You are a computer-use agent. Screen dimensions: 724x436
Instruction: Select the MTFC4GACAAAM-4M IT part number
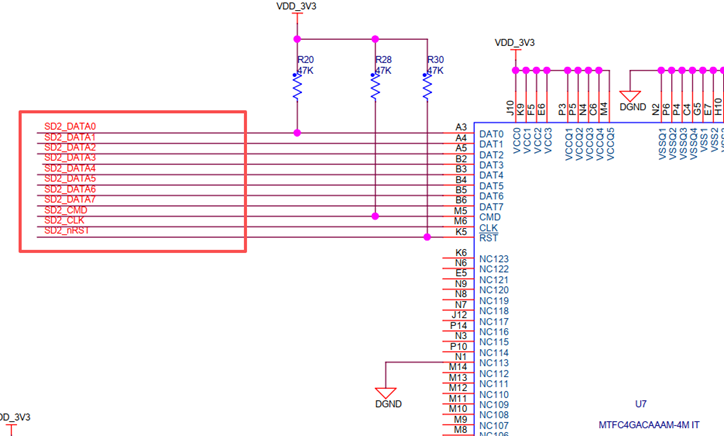649,425
